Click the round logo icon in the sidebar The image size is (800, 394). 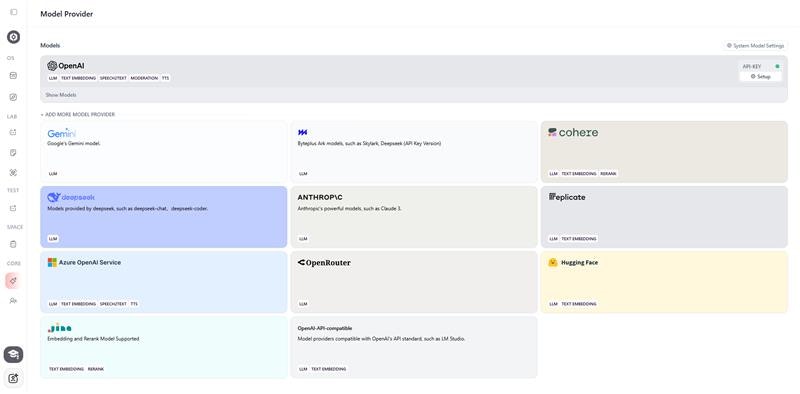[14, 37]
